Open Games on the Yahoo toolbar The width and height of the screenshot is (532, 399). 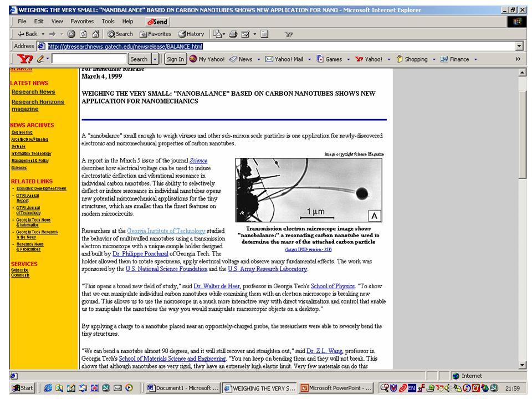point(329,59)
